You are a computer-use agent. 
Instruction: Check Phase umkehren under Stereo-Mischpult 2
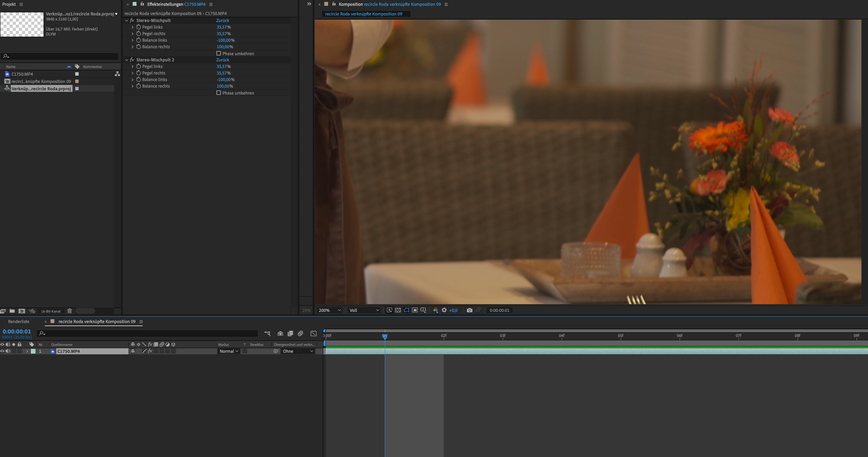(x=219, y=93)
